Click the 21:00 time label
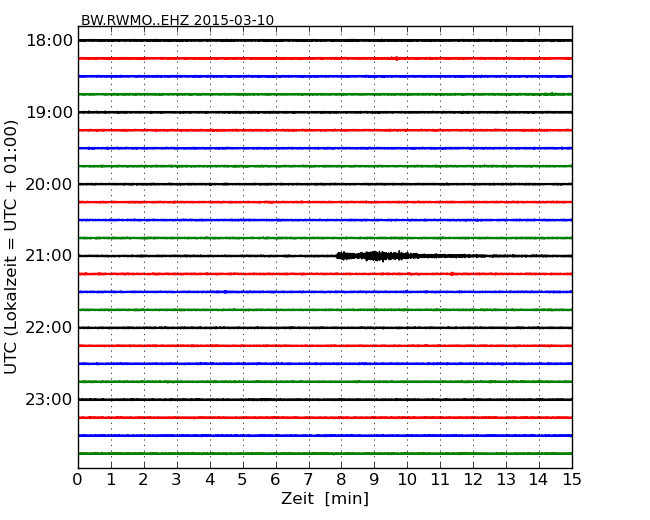 (49, 256)
